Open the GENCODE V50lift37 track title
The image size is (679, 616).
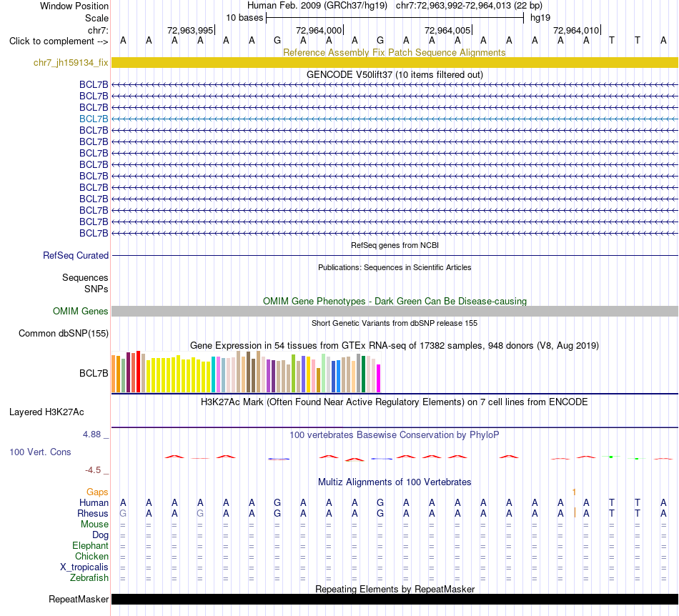pos(395,74)
